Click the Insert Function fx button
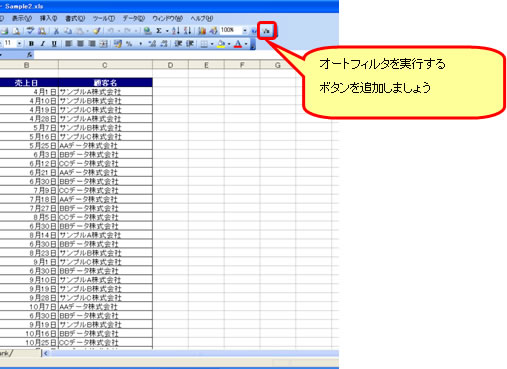The image size is (507, 369). (30, 55)
